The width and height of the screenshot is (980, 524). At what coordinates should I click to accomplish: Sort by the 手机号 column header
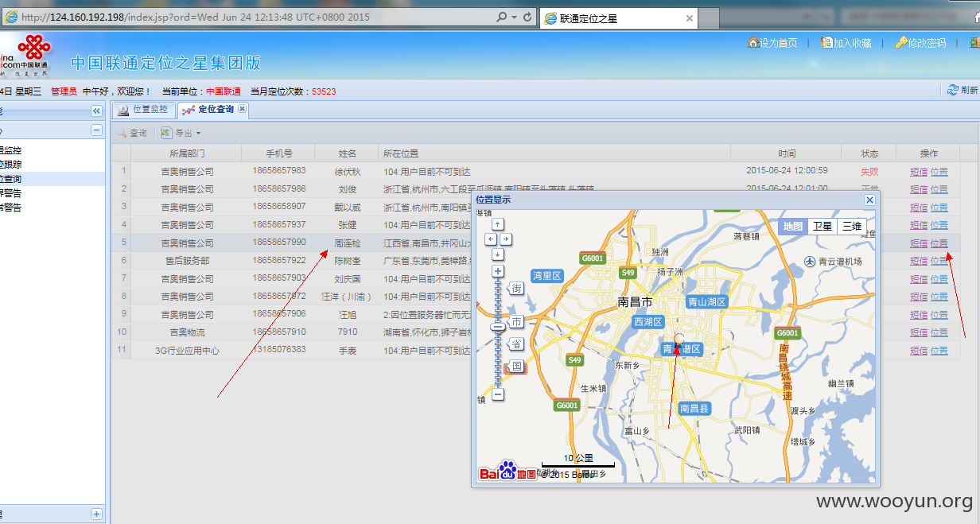(279, 153)
